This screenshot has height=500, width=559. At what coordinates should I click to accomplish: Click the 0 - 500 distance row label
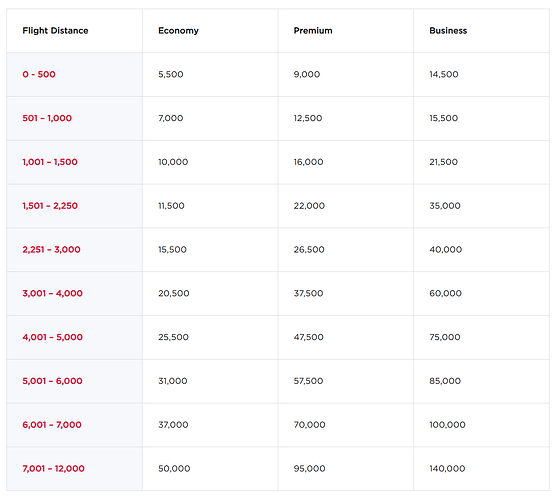[39, 74]
